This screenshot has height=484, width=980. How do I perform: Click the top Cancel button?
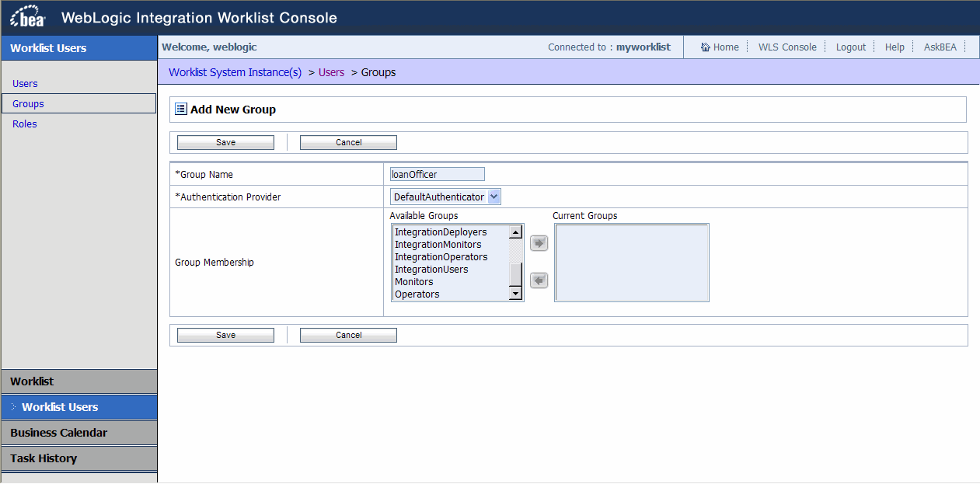pyautogui.click(x=348, y=142)
